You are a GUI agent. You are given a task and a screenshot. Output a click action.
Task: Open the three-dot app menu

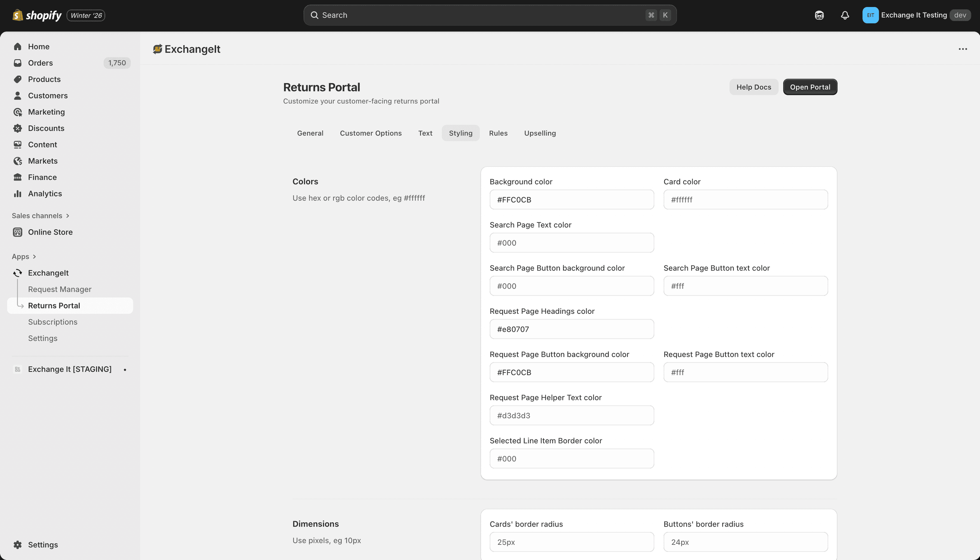point(962,49)
